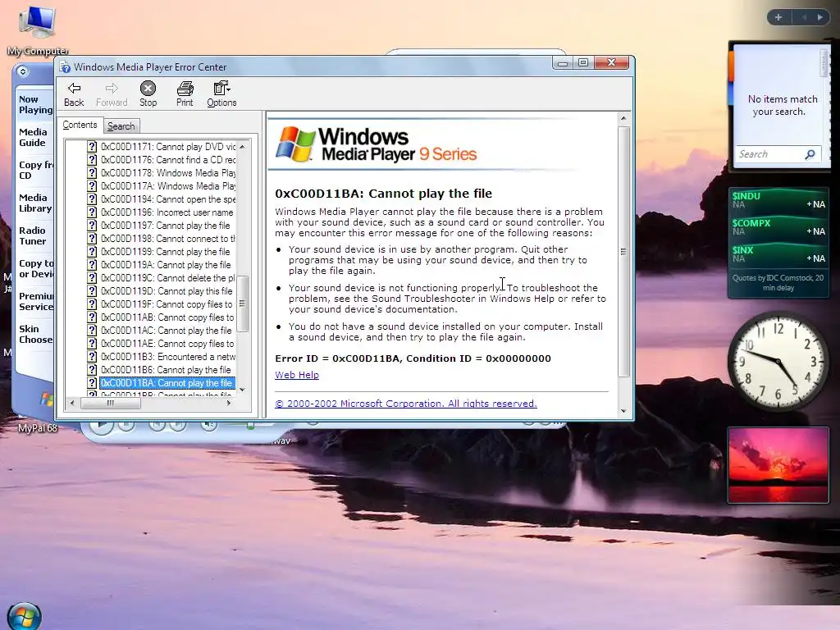Screen dimensions: 840x630
Task: Select topic 0xC00D117A: Windows Media Player
Action: (167, 186)
